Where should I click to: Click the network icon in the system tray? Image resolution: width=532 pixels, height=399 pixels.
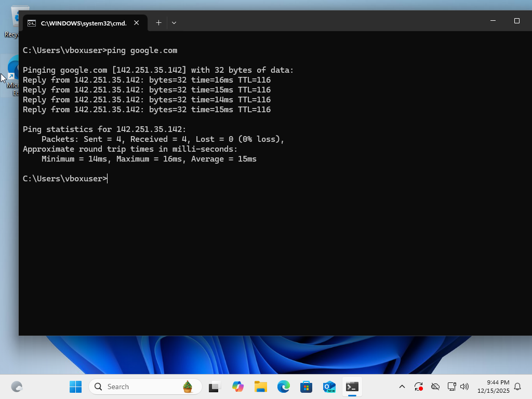tap(451, 387)
